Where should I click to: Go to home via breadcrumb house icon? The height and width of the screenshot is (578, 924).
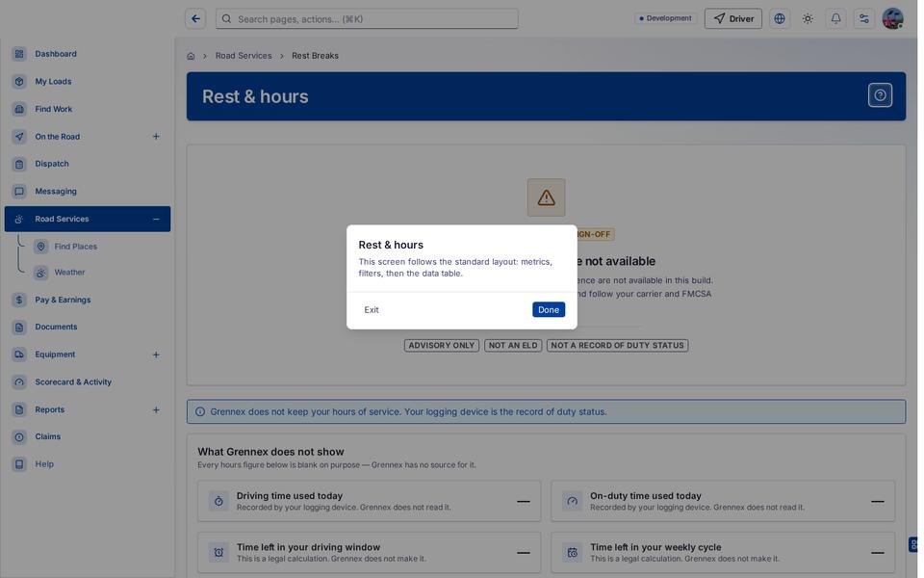pos(191,56)
